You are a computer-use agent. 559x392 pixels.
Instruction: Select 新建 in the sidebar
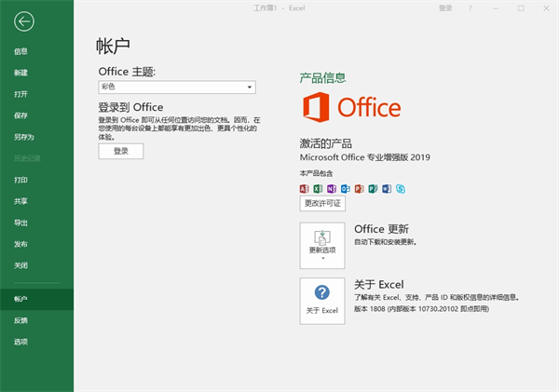point(20,73)
